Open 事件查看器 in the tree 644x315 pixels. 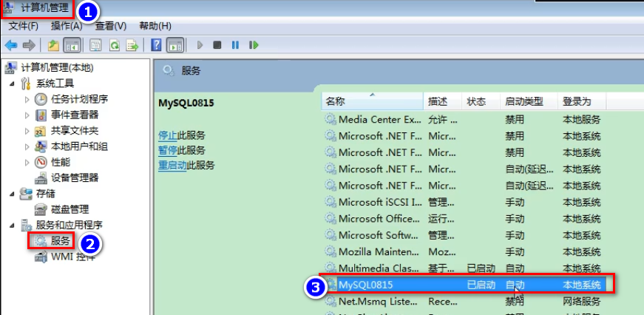pyautogui.click(x=75, y=115)
